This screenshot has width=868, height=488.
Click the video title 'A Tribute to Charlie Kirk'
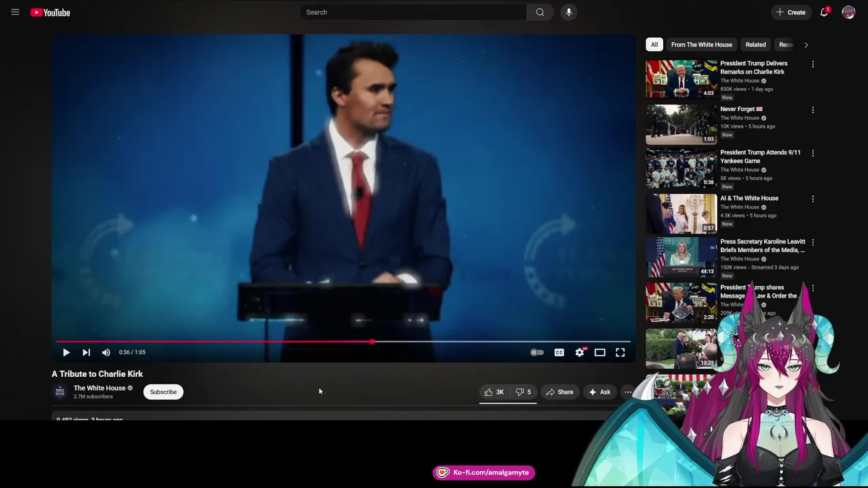click(x=98, y=374)
